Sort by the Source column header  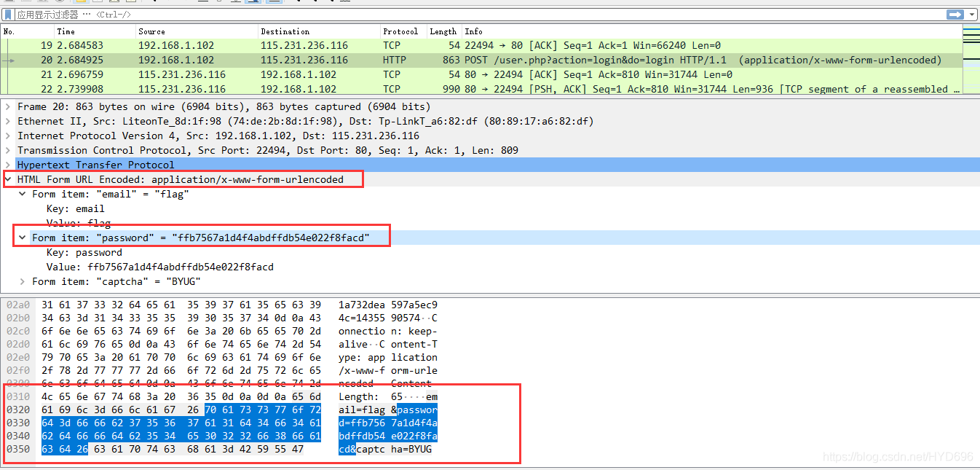coord(197,31)
